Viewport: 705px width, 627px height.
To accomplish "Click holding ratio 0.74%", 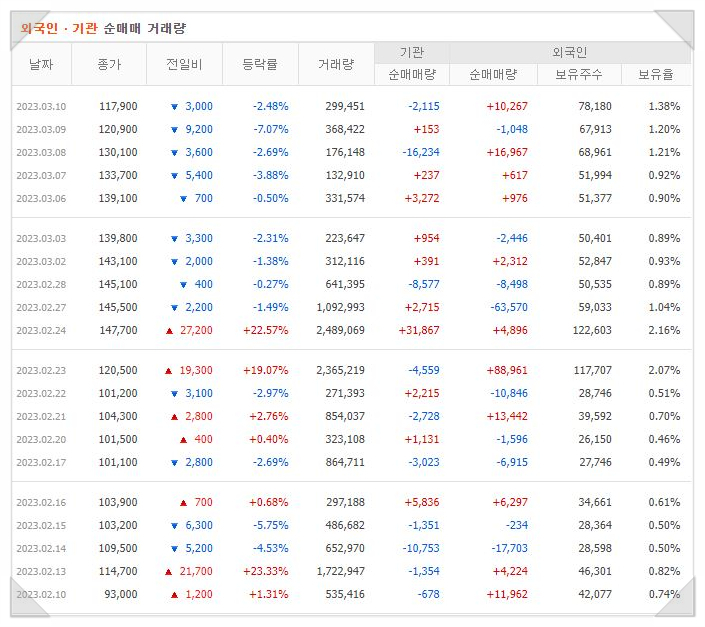I will (664, 594).
